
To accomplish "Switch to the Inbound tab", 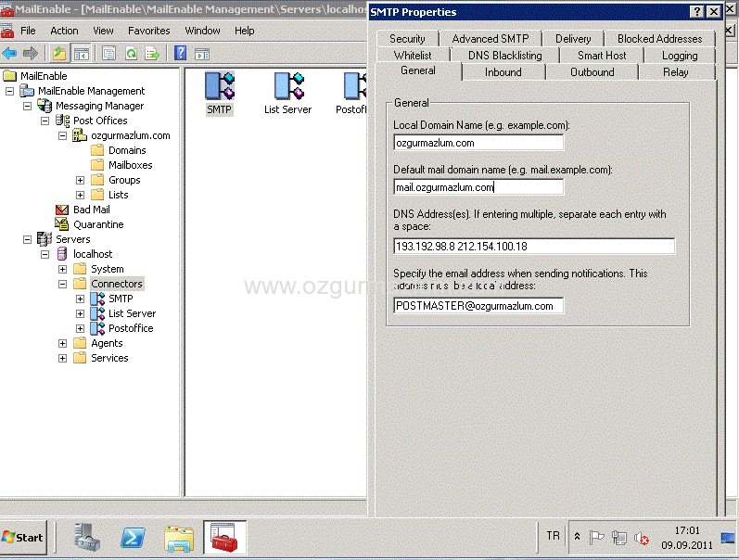I will (x=503, y=72).
